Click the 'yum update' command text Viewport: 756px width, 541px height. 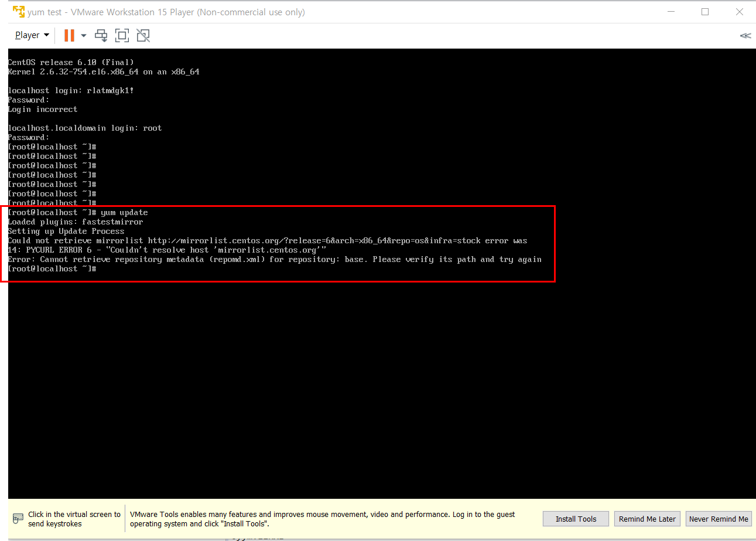tap(124, 212)
